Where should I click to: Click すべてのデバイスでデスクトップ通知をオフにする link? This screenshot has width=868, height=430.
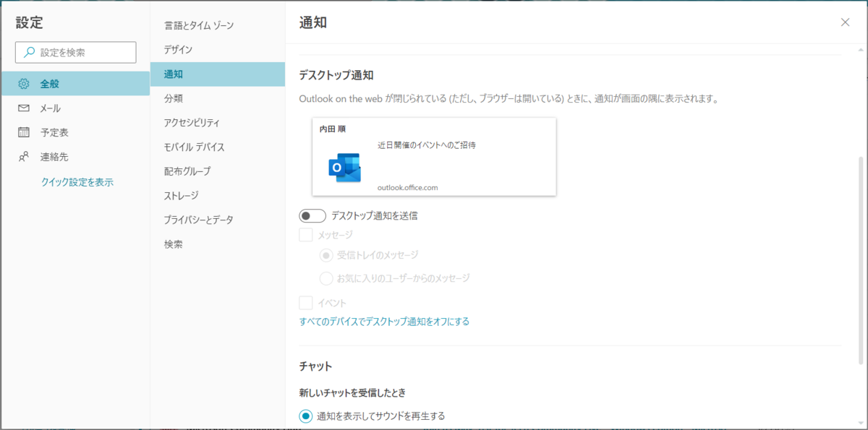[x=384, y=322]
